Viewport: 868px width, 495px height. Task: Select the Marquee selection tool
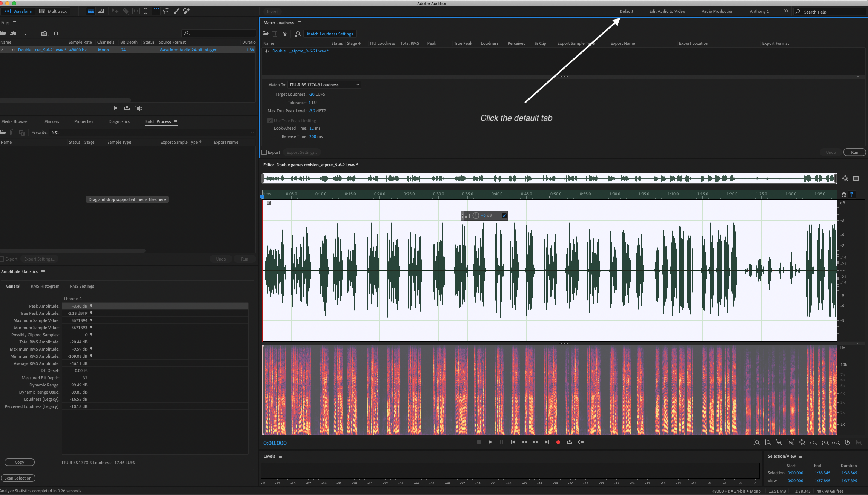click(x=156, y=11)
